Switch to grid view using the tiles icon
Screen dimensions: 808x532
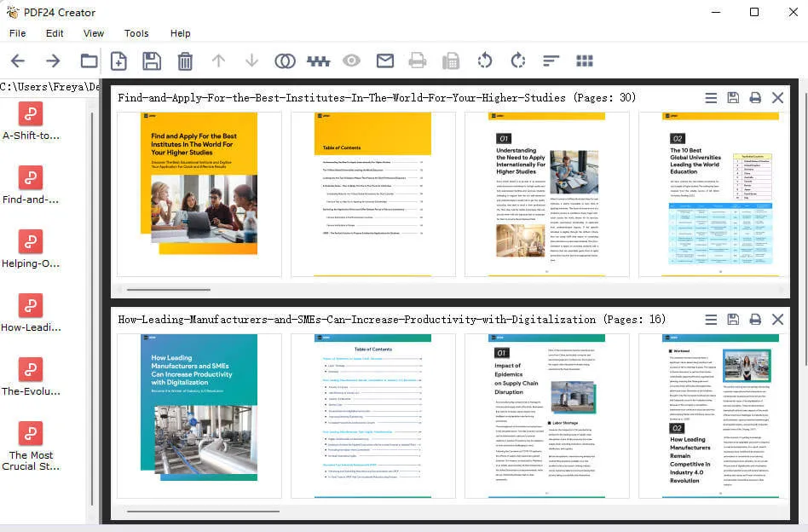coord(585,61)
